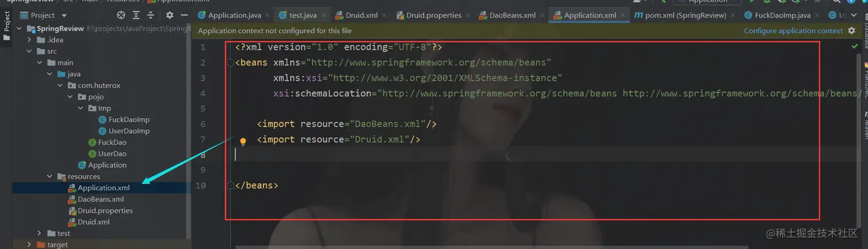
Task: Close the Application.java tab
Action: click(x=269, y=15)
